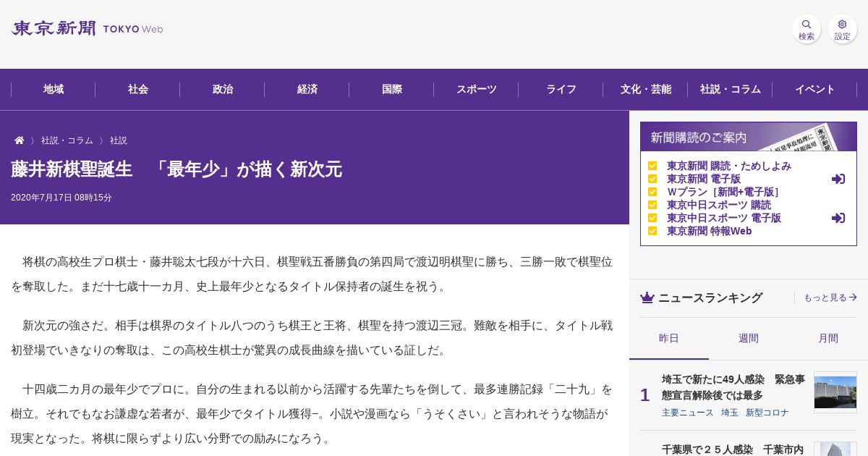Image resolution: width=868 pixels, height=456 pixels.
Task: Open 東京中日スポーツ 購読 link
Action: point(719,205)
